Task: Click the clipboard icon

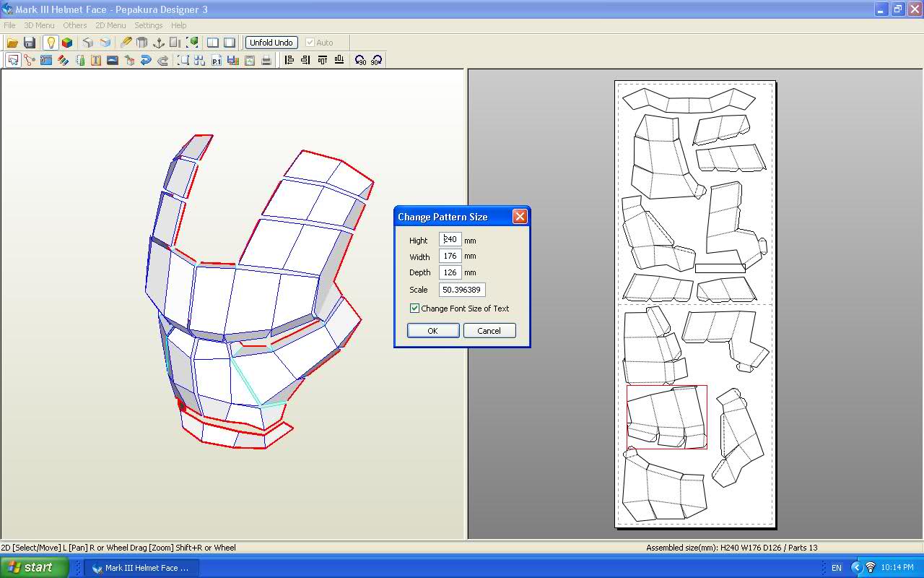Action: pos(250,61)
